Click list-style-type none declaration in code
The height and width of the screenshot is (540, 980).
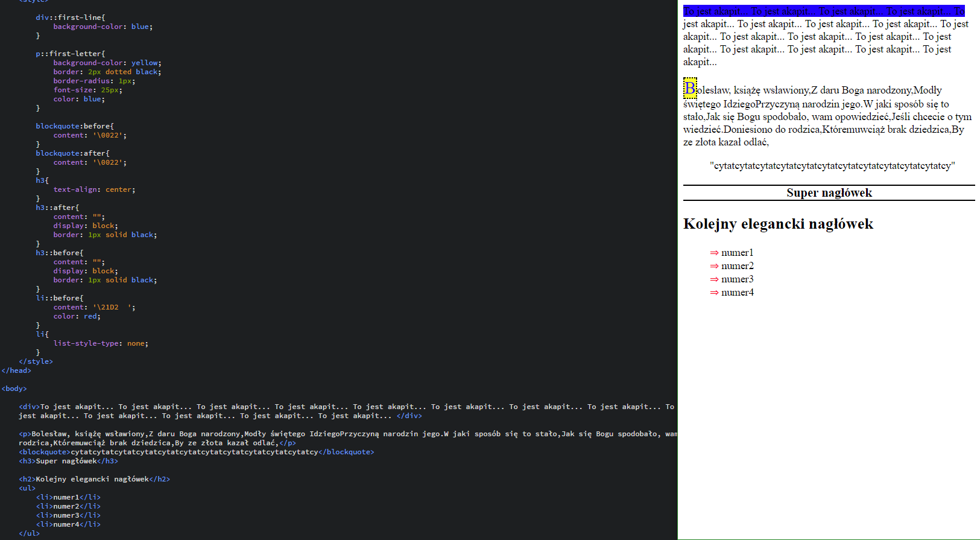click(x=100, y=343)
